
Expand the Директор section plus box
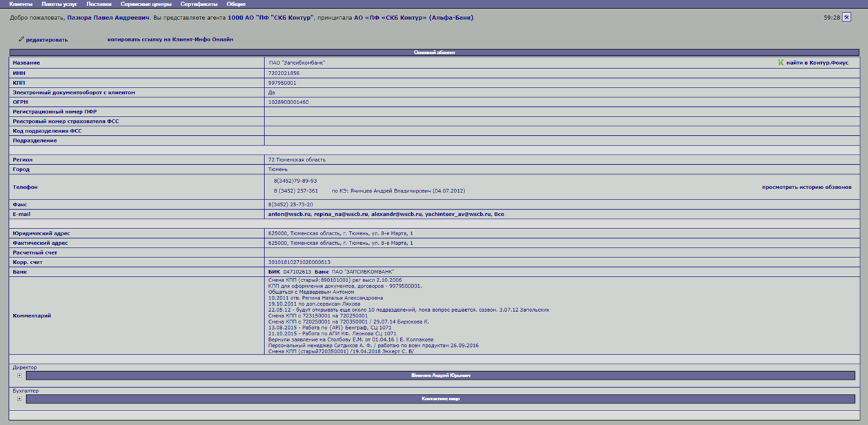(x=19, y=376)
